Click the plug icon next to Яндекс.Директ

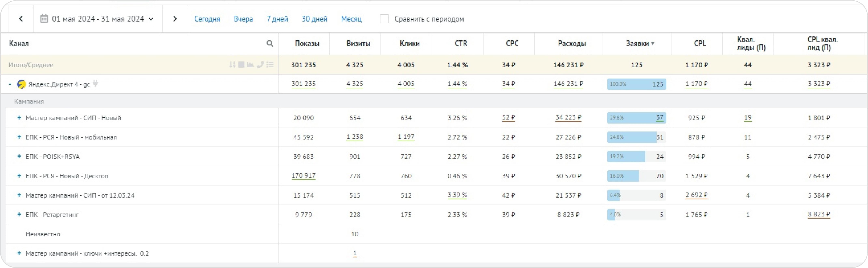pos(95,83)
